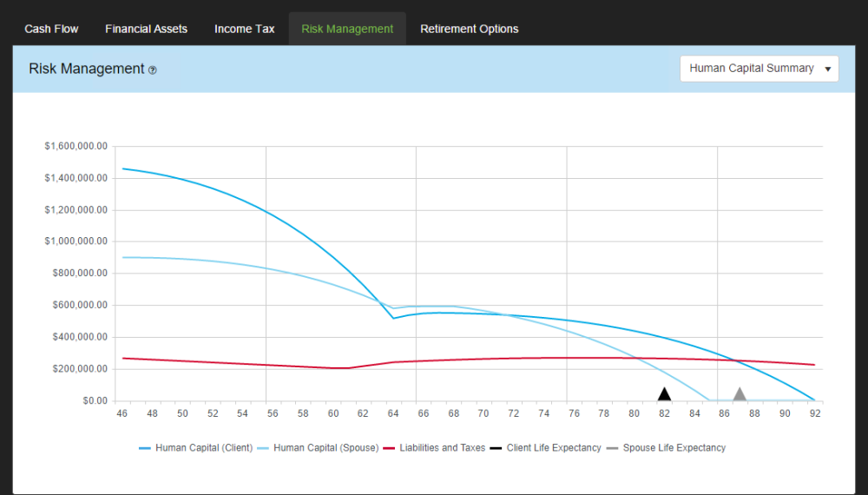Image resolution: width=868 pixels, height=495 pixels.
Task: Open the Retirement Options tab
Action: (x=469, y=29)
